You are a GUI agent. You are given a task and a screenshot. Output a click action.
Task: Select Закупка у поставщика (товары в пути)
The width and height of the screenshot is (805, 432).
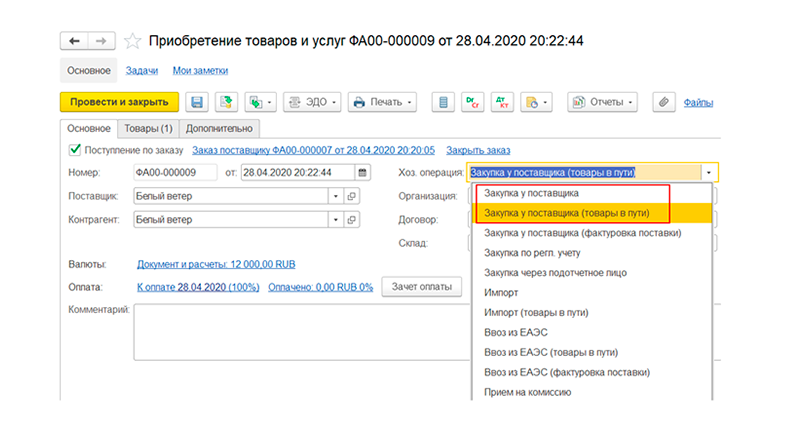point(592,213)
